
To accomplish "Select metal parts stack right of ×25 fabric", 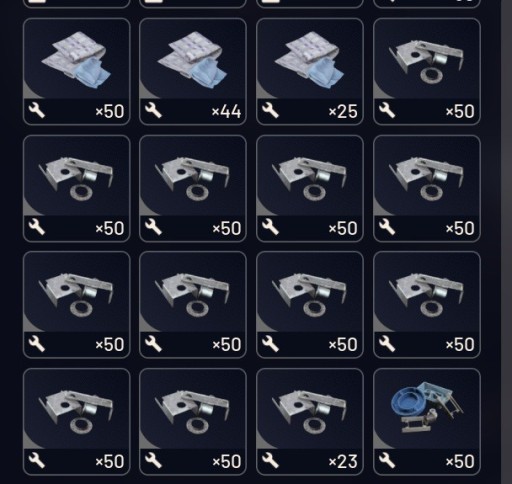I will coord(427,72).
